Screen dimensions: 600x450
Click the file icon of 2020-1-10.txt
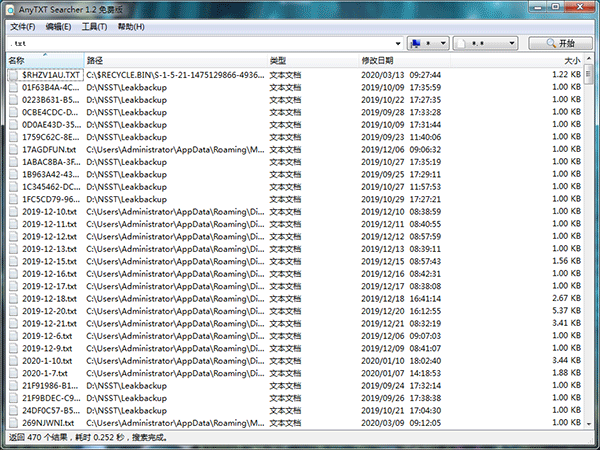point(13,361)
